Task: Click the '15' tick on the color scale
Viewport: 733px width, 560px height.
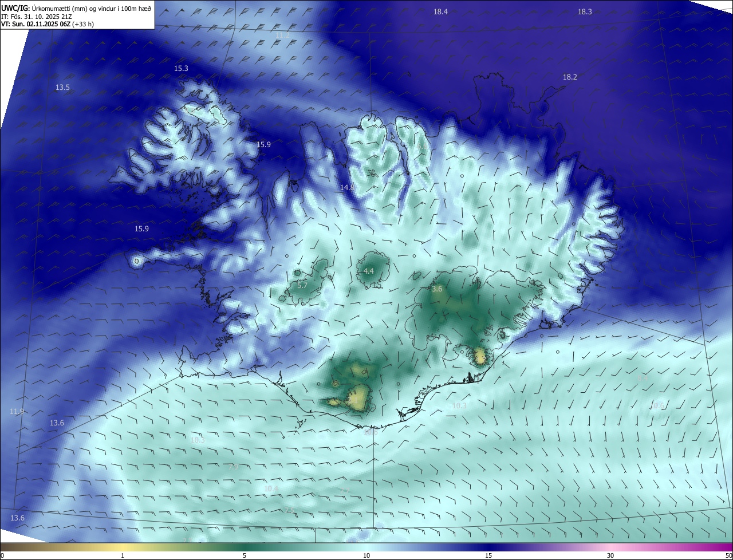Action: [488, 555]
